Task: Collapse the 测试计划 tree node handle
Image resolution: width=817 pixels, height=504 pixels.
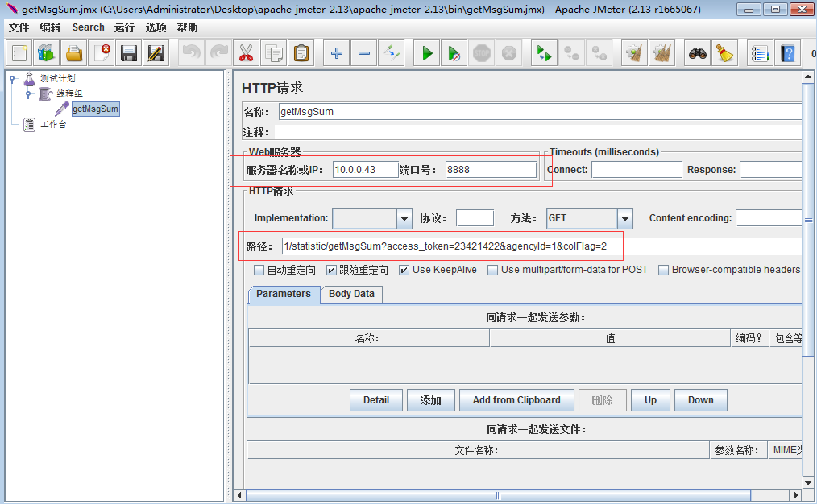Action: [x=13, y=79]
